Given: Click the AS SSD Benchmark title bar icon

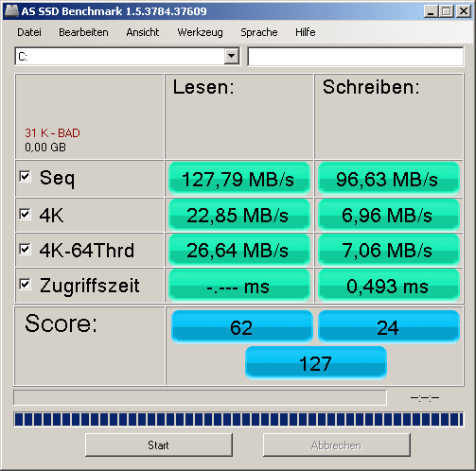Looking at the screenshot, I should click(x=11, y=10).
